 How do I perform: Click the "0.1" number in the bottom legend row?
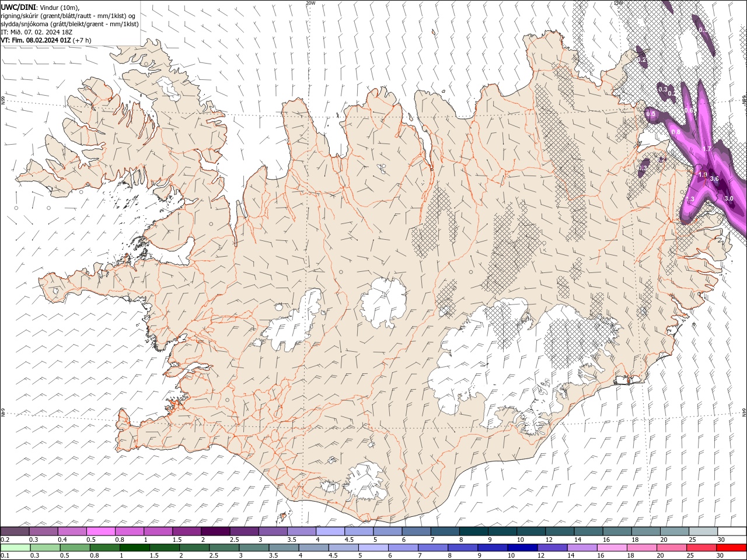click(5, 556)
